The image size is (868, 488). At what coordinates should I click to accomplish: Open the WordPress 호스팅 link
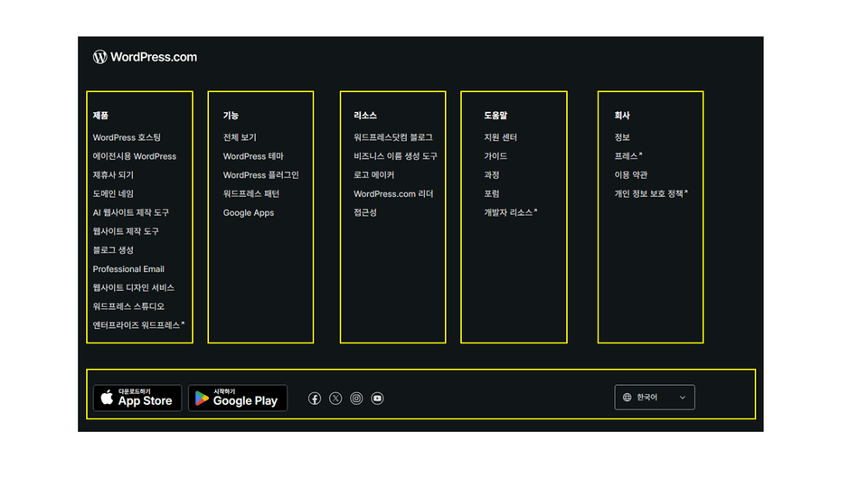127,137
